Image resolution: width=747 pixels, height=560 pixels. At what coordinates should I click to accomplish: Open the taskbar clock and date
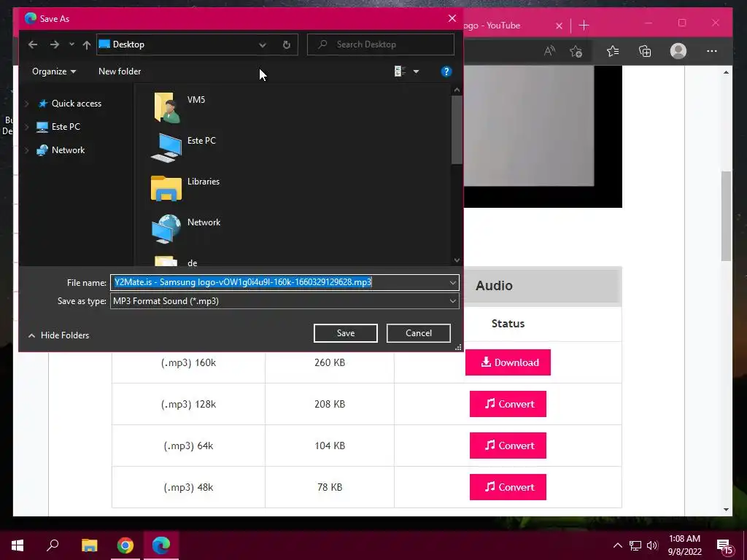[684, 545]
